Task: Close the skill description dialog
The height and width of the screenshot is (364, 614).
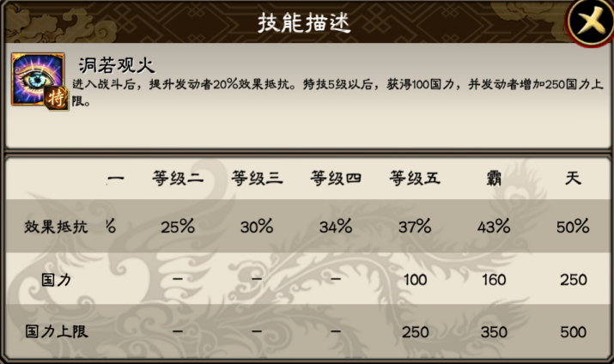Action: pyautogui.click(x=591, y=22)
